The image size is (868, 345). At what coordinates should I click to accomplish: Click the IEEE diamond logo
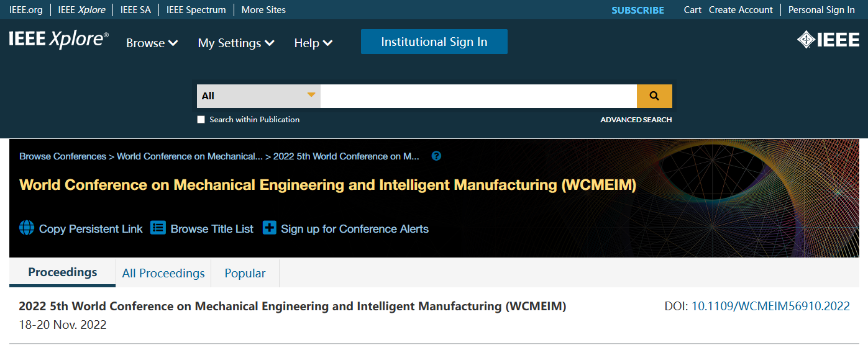pos(828,40)
